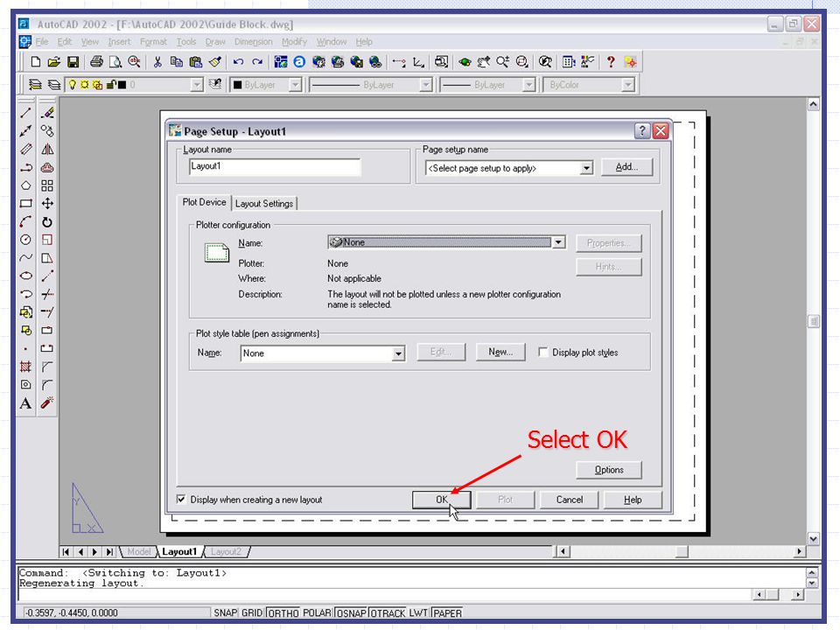840x630 pixels.
Task: Expand the linetype ByLayer dropdown
Action: (426, 85)
